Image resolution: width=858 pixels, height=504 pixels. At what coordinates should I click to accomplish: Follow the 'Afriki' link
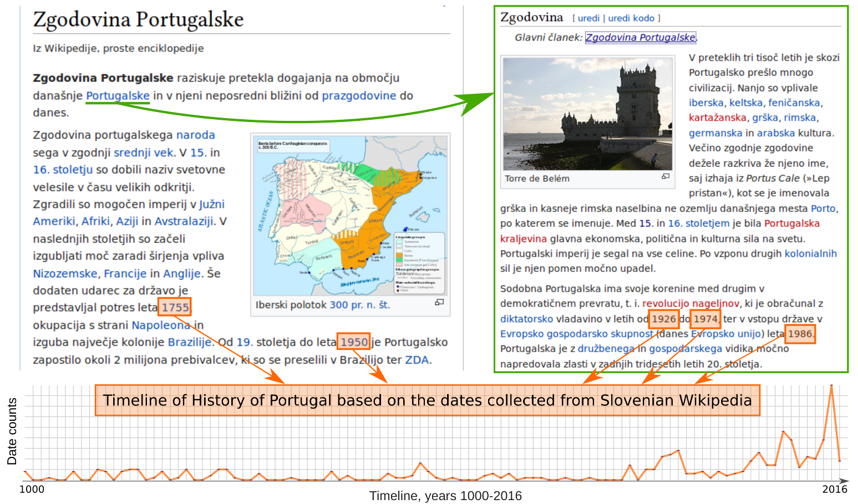(x=95, y=221)
